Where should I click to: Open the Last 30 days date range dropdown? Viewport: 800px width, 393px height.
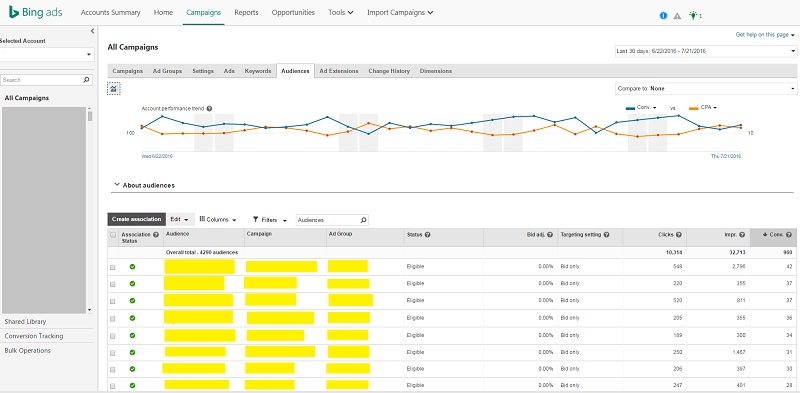coord(706,51)
